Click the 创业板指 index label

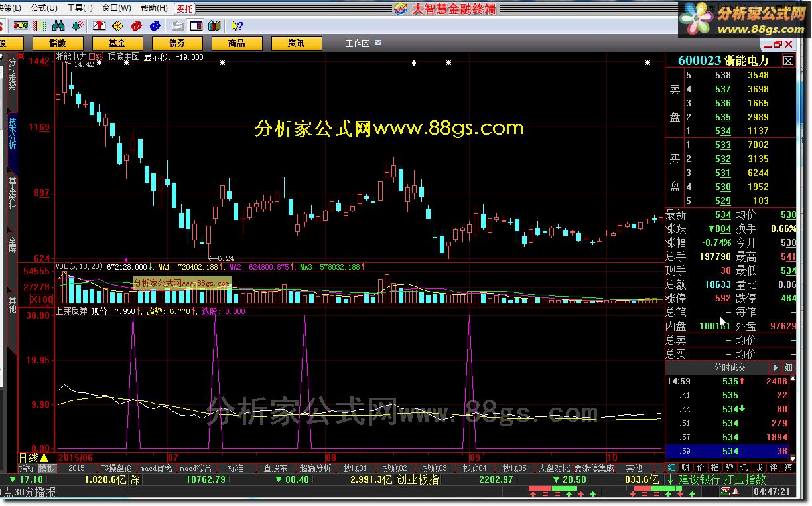click(x=417, y=479)
